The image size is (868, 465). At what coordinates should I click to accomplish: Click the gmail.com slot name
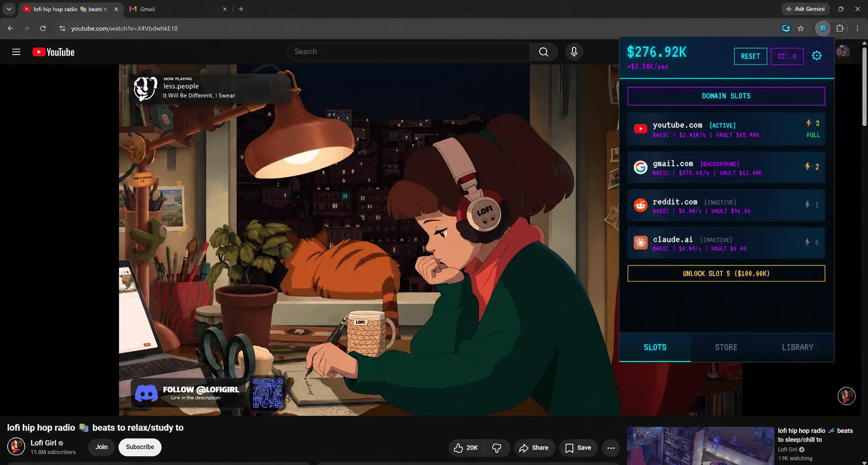pyautogui.click(x=673, y=164)
